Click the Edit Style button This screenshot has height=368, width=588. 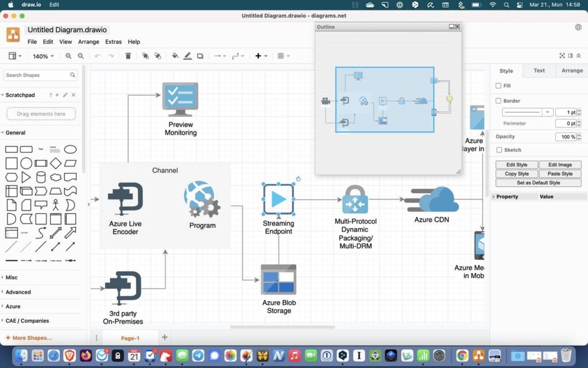(517, 165)
